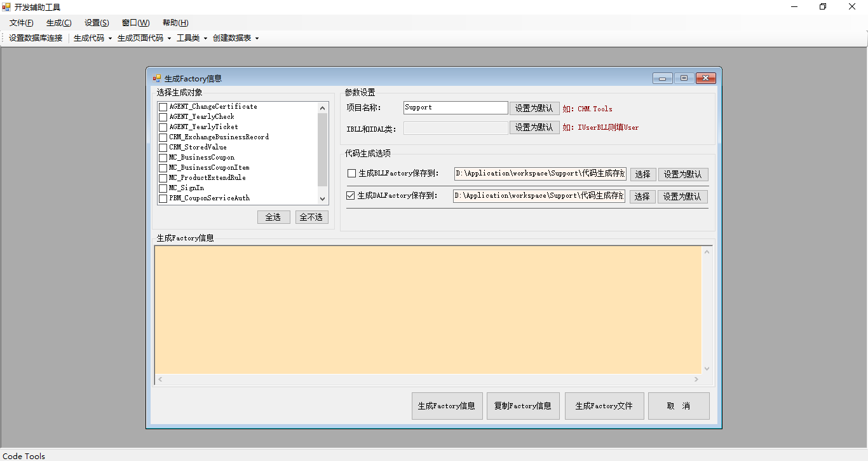
Task: Minimize the 开发辅助工具 main window
Action: point(794,7)
